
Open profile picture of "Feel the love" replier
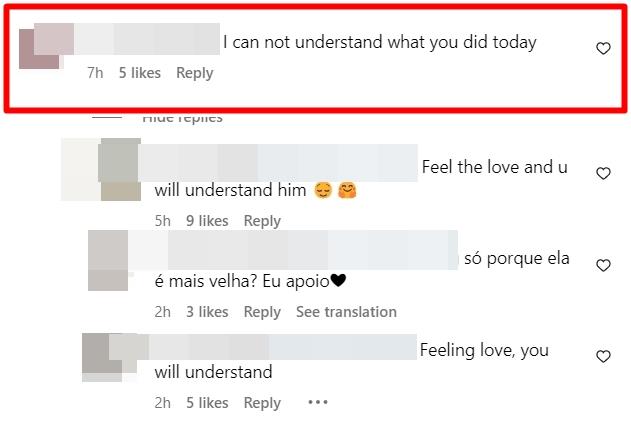point(120,170)
